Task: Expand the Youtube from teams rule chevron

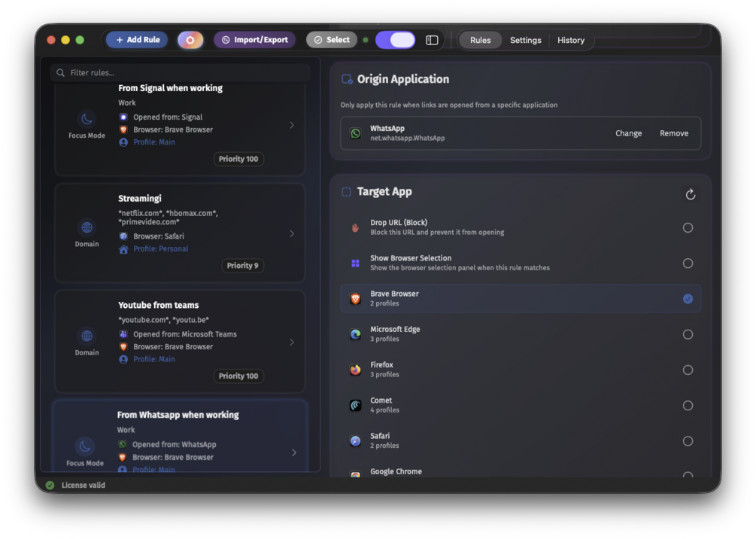Action: coord(292,342)
